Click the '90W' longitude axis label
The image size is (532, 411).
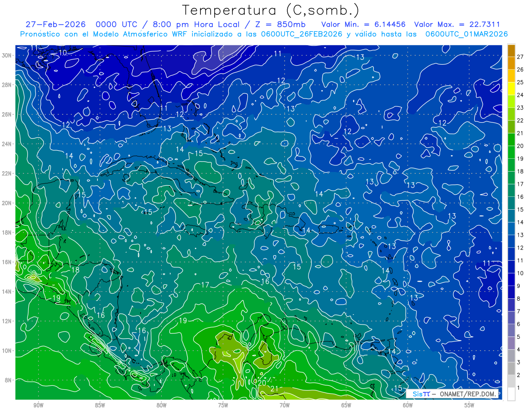38,405
